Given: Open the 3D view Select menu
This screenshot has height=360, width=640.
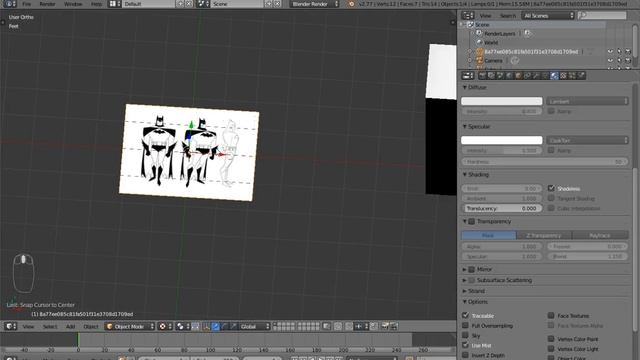Looking at the screenshot, I should click(50, 327).
